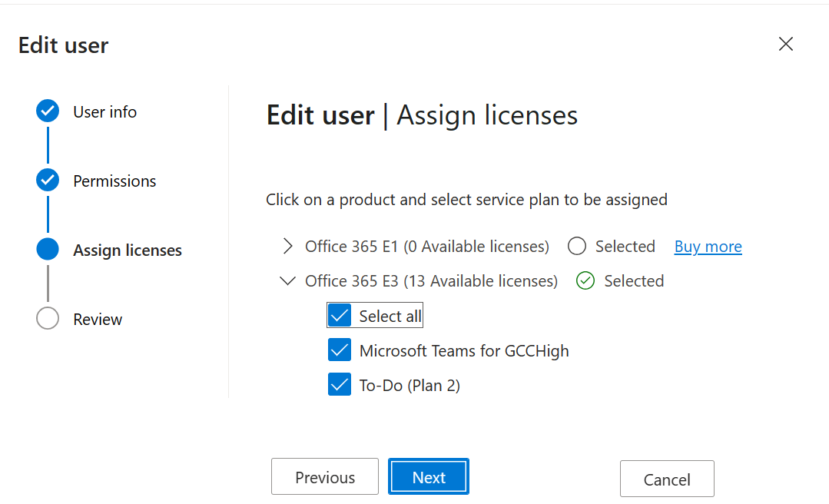Expand the Office 365 E1 product
The image size is (829, 504).
pyautogui.click(x=287, y=247)
